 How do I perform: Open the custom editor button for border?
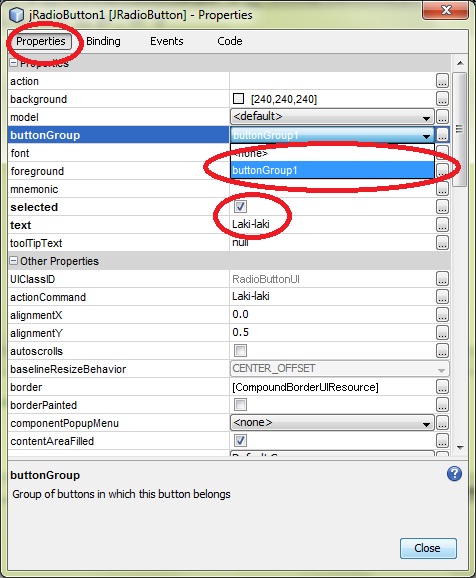coord(442,387)
